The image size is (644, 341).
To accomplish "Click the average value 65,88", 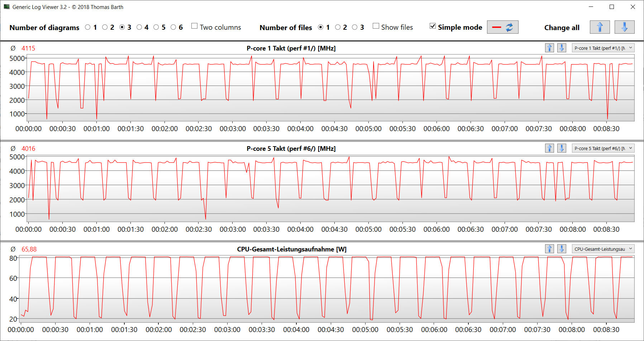I will tap(29, 249).
